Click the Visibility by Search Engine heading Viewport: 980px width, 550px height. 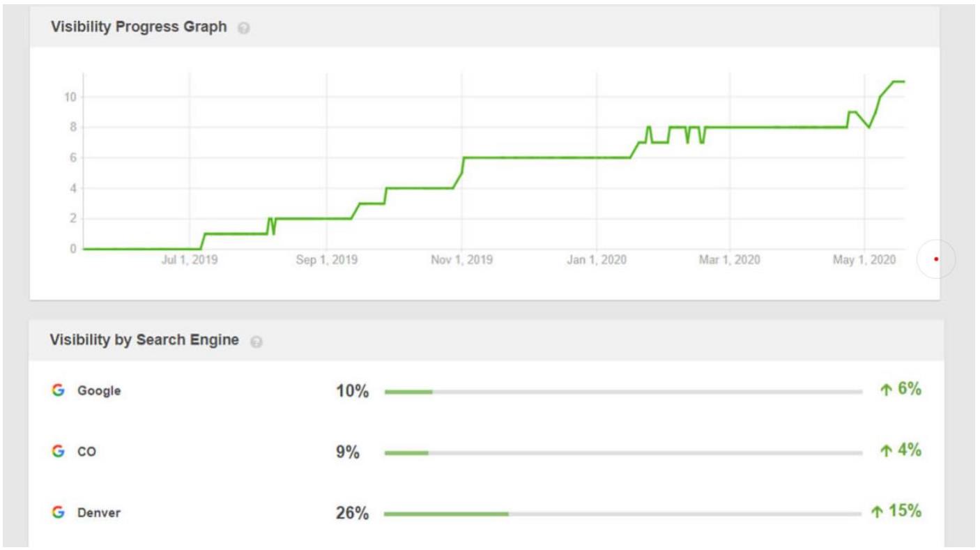tap(144, 340)
